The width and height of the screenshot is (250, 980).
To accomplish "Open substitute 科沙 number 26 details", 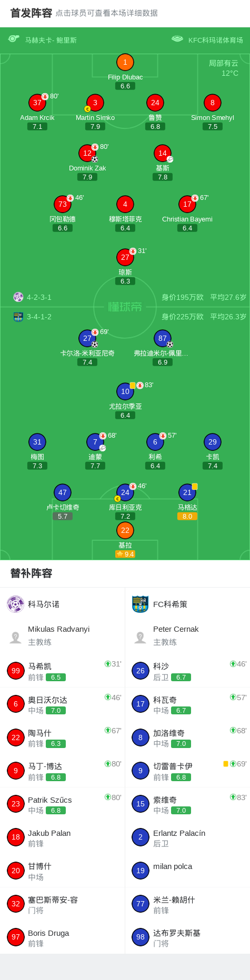I will (x=187, y=671).
